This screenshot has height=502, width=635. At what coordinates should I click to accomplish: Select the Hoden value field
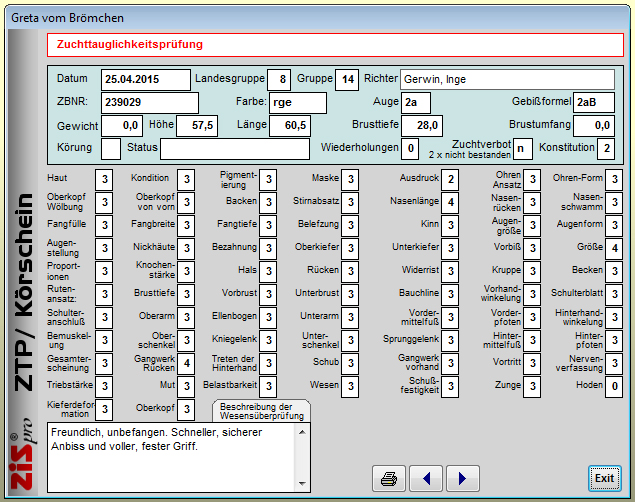click(615, 386)
